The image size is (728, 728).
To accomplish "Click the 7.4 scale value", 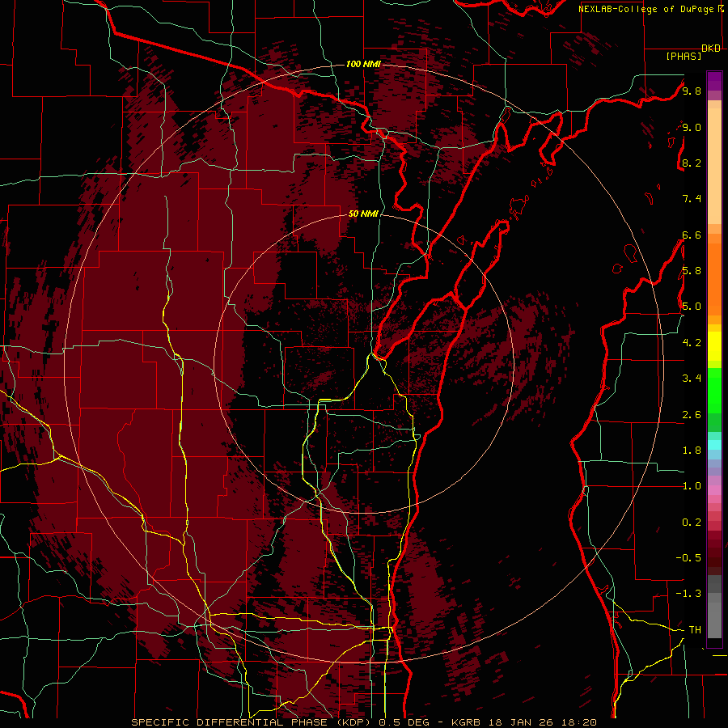I will (692, 199).
